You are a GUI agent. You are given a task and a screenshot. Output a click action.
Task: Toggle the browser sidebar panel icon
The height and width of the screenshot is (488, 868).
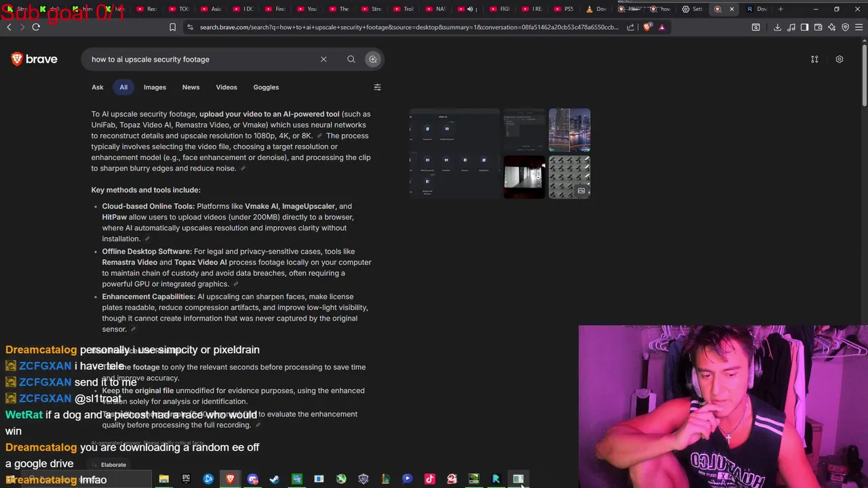[x=804, y=27]
